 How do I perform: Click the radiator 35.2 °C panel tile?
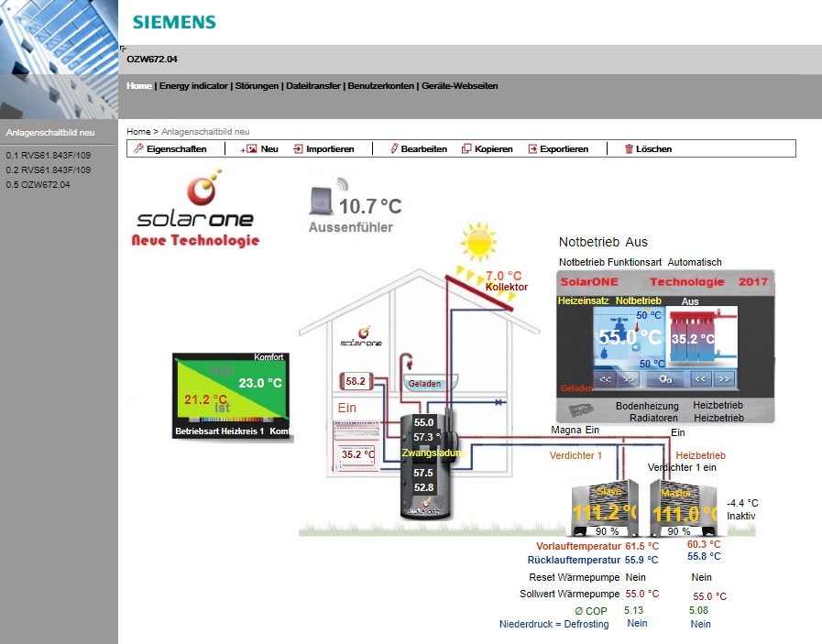(x=702, y=337)
